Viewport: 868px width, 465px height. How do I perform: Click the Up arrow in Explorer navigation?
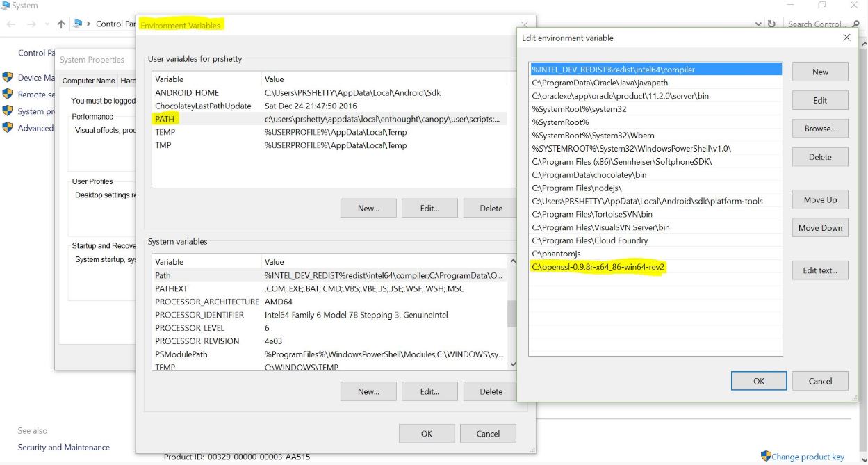point(61,24)
